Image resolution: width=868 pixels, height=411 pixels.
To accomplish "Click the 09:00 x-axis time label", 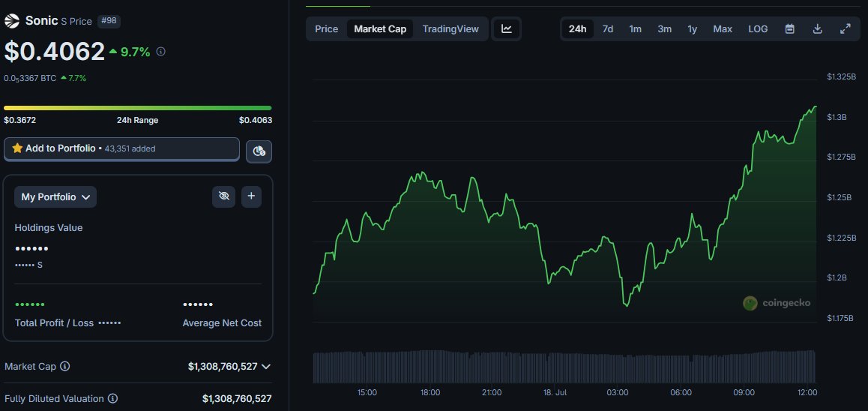I will coord(744,392).
